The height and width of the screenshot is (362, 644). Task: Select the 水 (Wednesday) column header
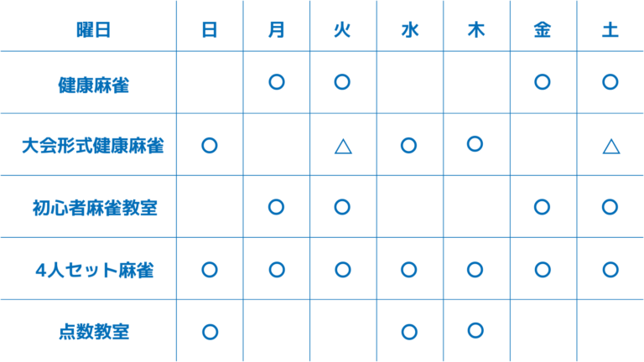coord(409,29)
